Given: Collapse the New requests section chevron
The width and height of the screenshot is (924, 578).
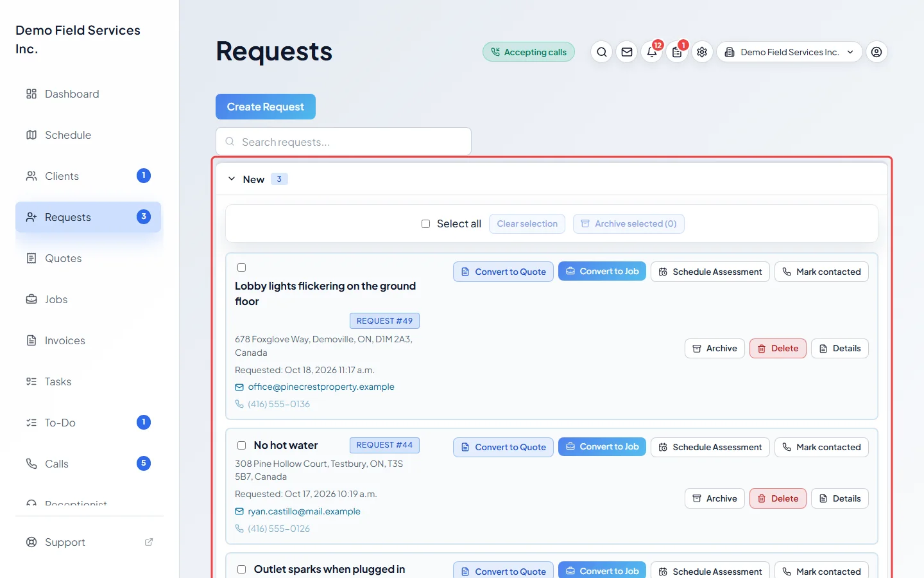Looking at the screenshot, I should (x=232, y=179).
